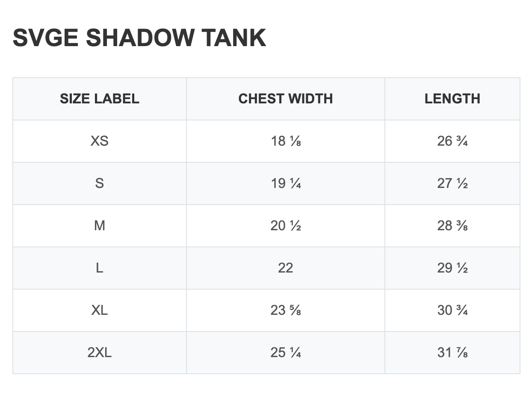Select the XL size label cell
This screenshot has height=393, width=532.
pyautogui.click(x=100, y=310)
